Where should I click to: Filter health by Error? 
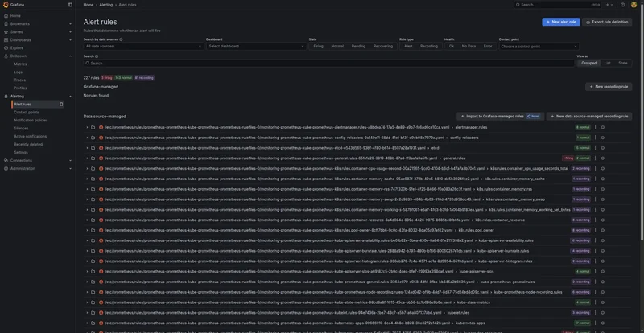pyautogui.click(x=488, y=47)
